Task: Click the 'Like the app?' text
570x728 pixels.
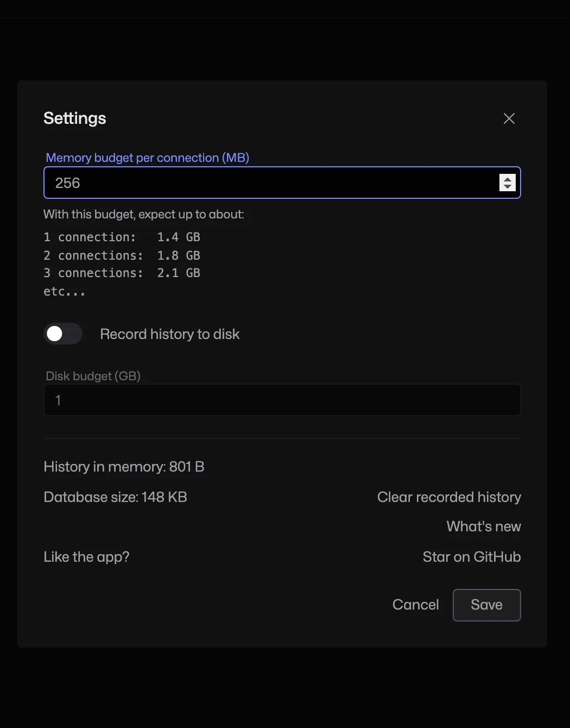Action: [x=86, y=557]
